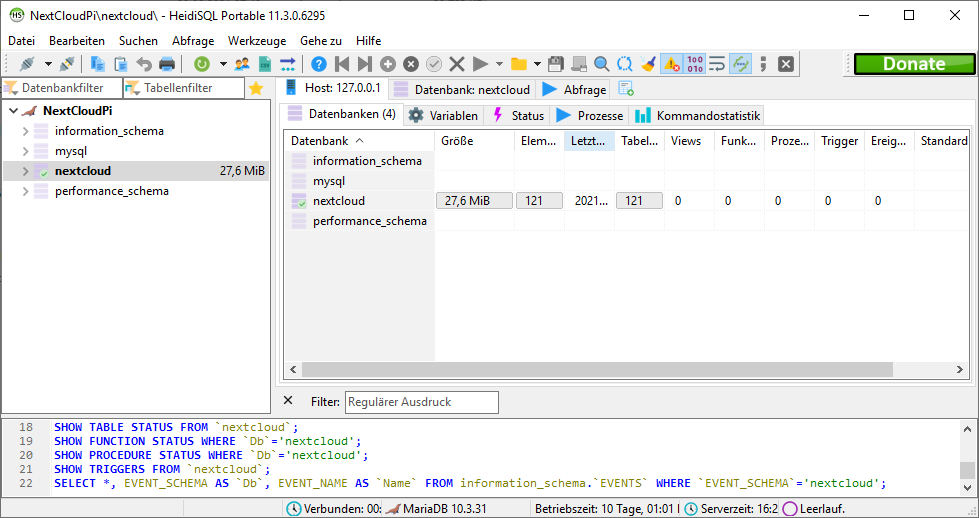Open dropdown arrow next to refresh icon
This screenshot has height=518, width=979.
[x=220, y=64]
